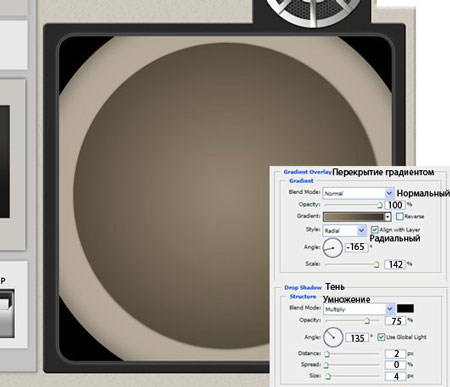This screenshot has height=387, width=450.
Task: Click the Size field showing 4
Action: pos(396,376)
